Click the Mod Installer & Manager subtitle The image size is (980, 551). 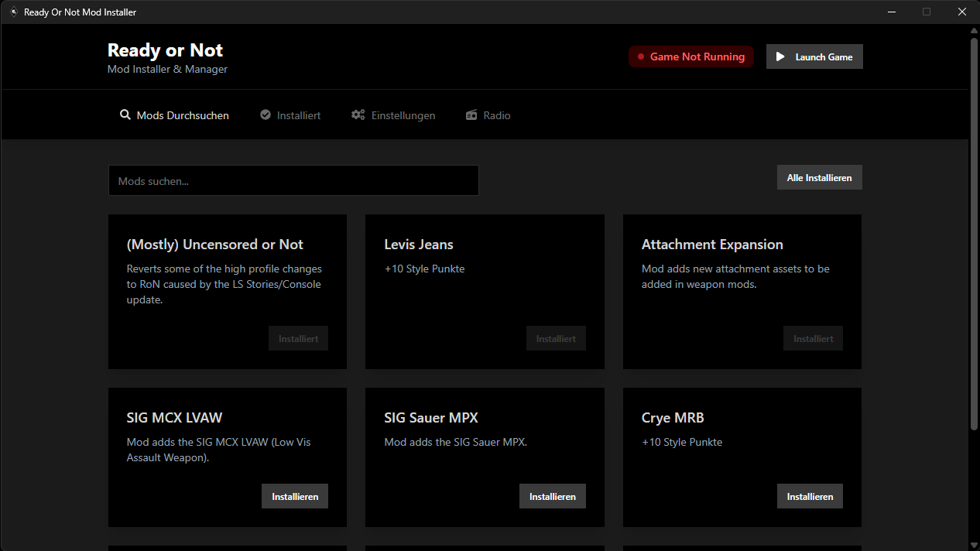click(167, 69)
